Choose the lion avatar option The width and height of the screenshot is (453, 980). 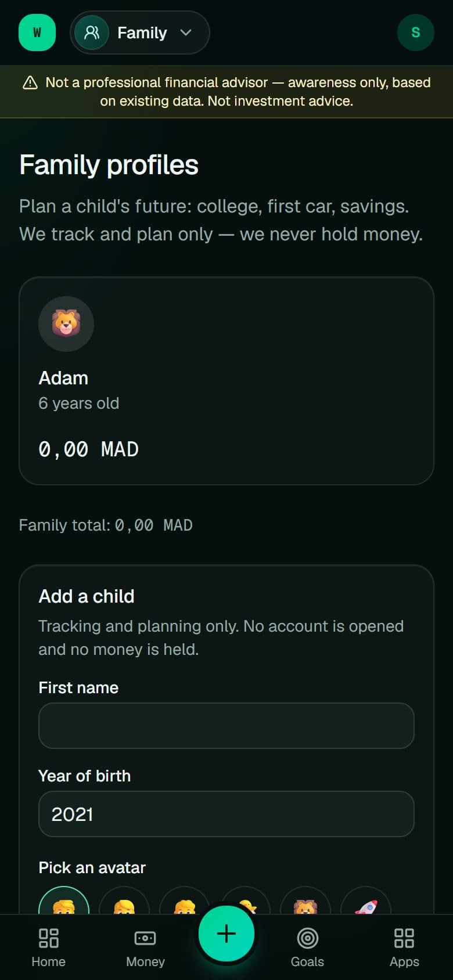point(305,901)
